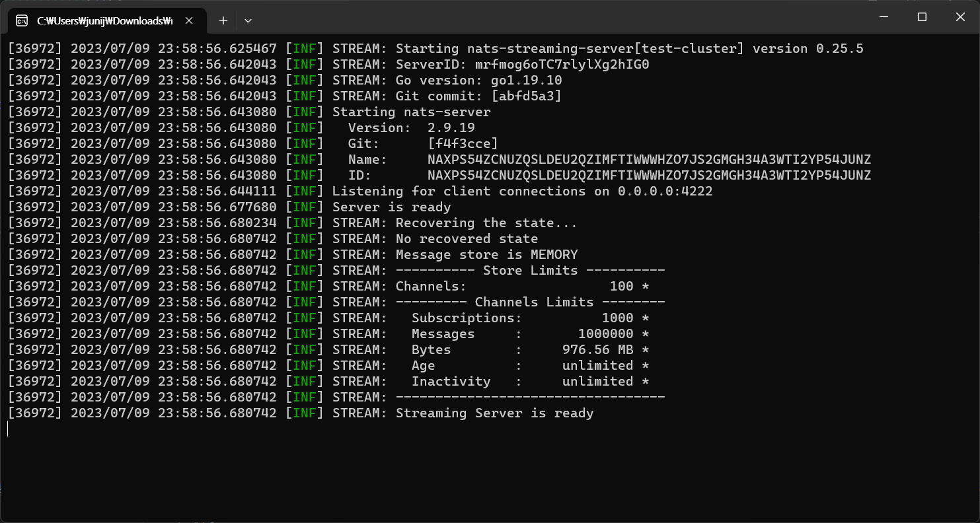The image size is (980, 523).
Task: Click the nats-server Version '2.9.19' value
Action: pos(451,128)
